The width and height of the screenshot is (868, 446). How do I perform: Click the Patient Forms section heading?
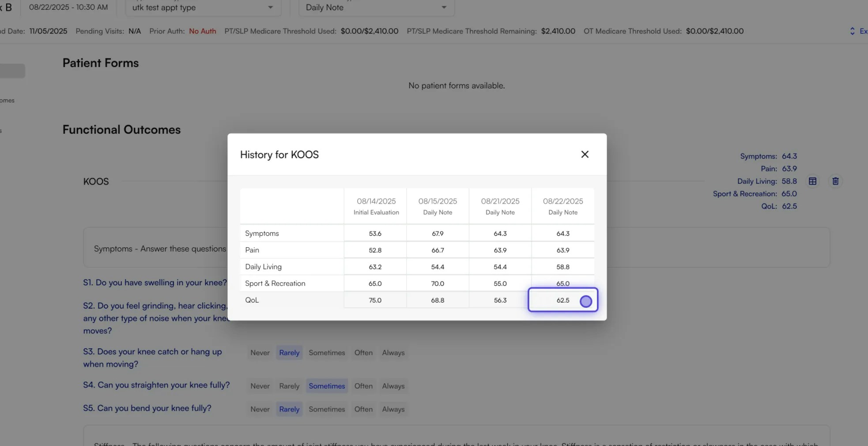pos(101,63)
